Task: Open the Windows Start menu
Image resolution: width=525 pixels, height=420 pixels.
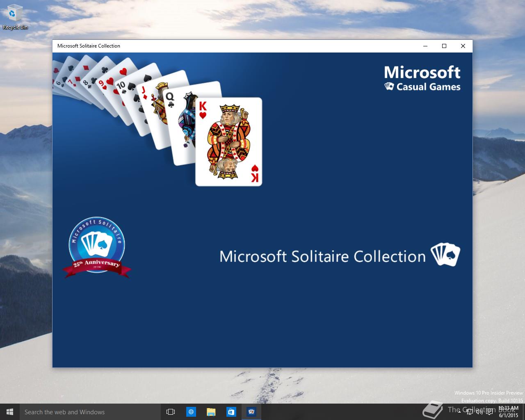Action: point(10,412)
